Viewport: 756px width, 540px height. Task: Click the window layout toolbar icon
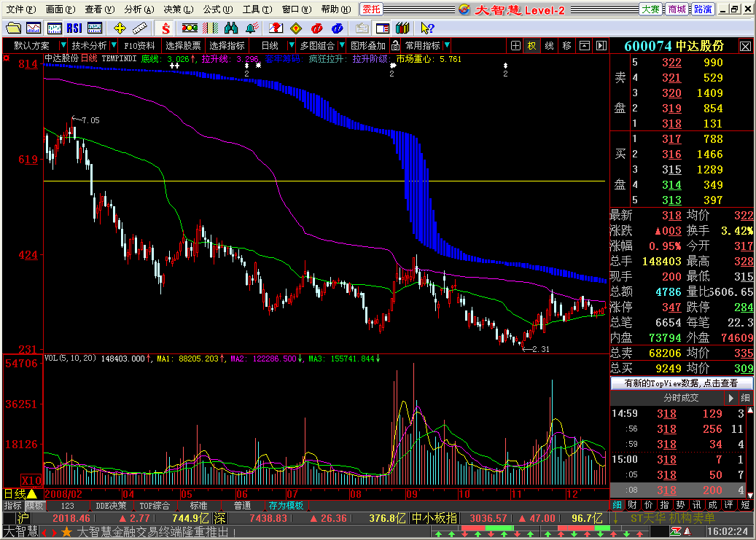tap(382, 28)
